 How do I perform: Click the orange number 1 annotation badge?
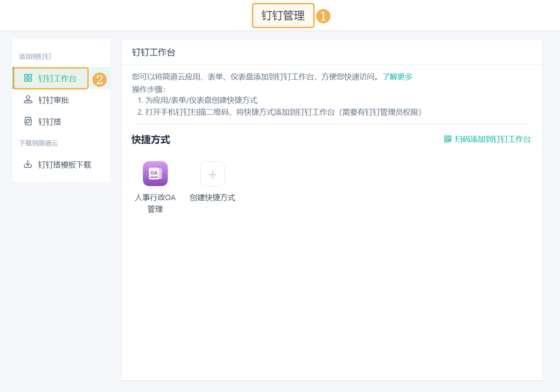pos(323,16)
